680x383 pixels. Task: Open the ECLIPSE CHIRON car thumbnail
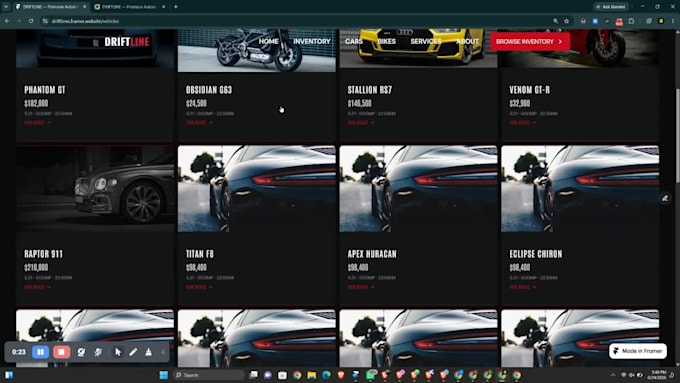point(580,189)
